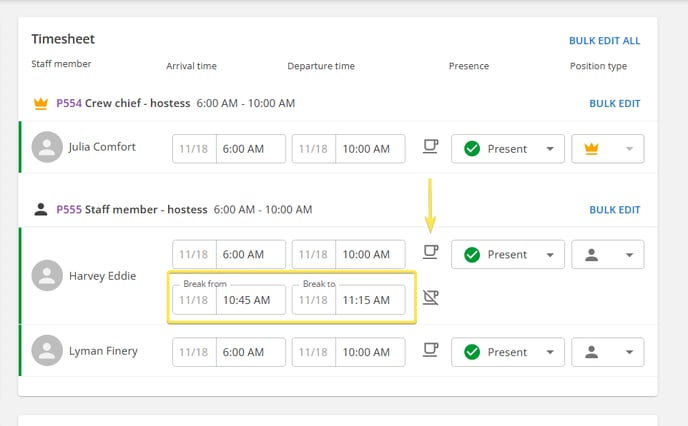This screenshot has height=426, width=688.
Task: Click BULK EDIT ALL link
Action: point(604,41)
